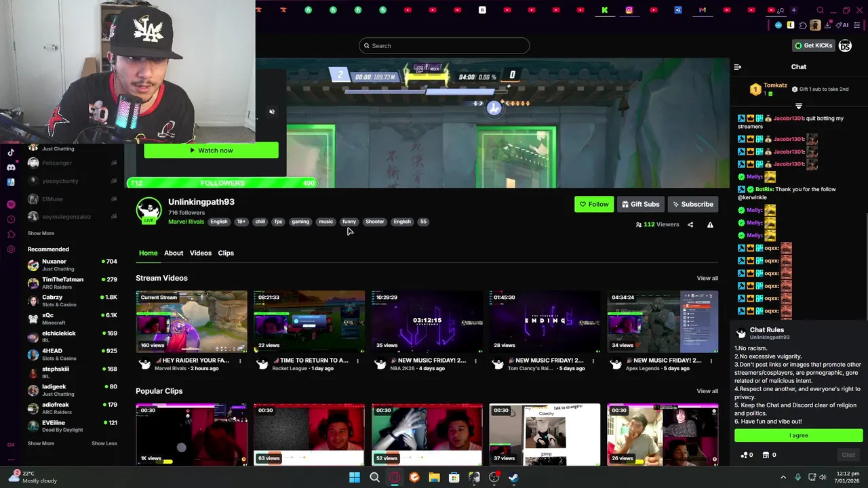Select the 'Shooter' channel tag
Viewport: 868px width, 488px height.
click(x=375, y=222)
